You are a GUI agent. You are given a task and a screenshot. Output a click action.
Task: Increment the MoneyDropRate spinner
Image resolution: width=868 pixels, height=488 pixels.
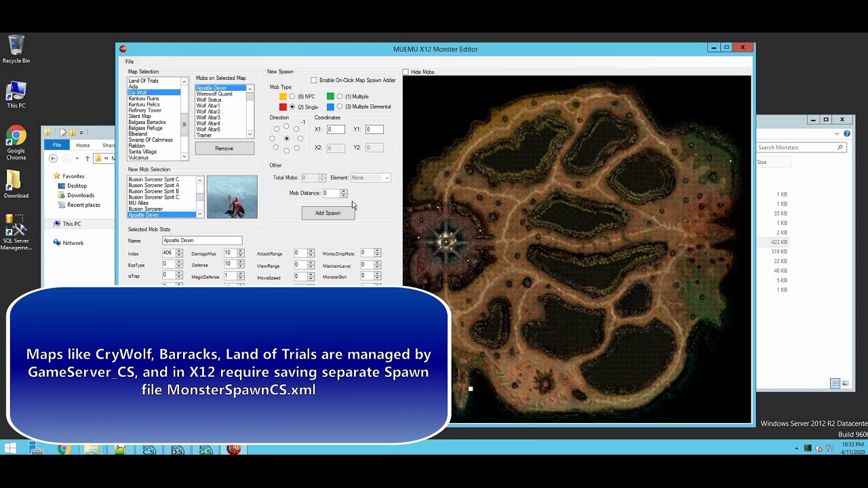coord(377,251)
